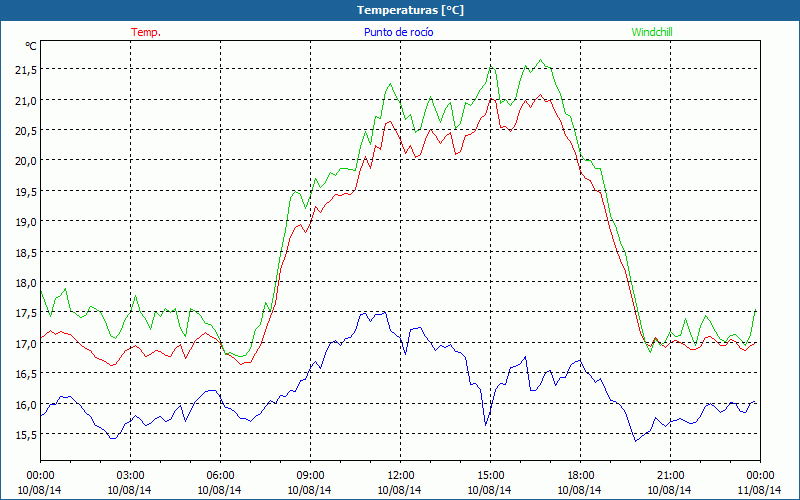The width and height of the screenshot is (800, 500).
Task: Click the 21,5 y-axis value
Action: pos(26,70)
